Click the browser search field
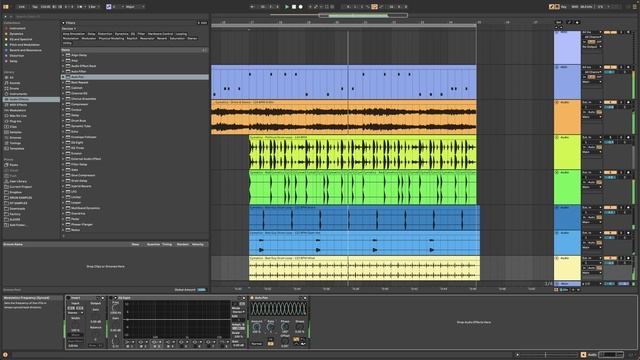Screen dimensions: 640x360 point(106,17)
